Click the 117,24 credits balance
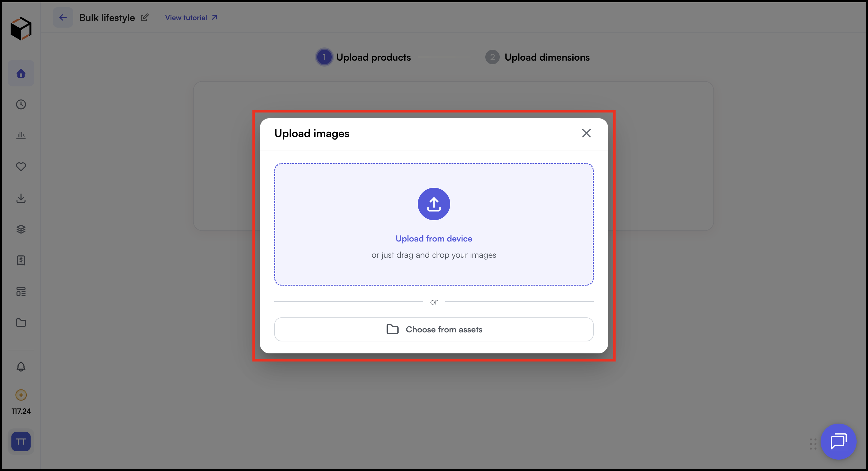Image resolution: width=868 pixels, height=471 pixels. tap(21, 411)
